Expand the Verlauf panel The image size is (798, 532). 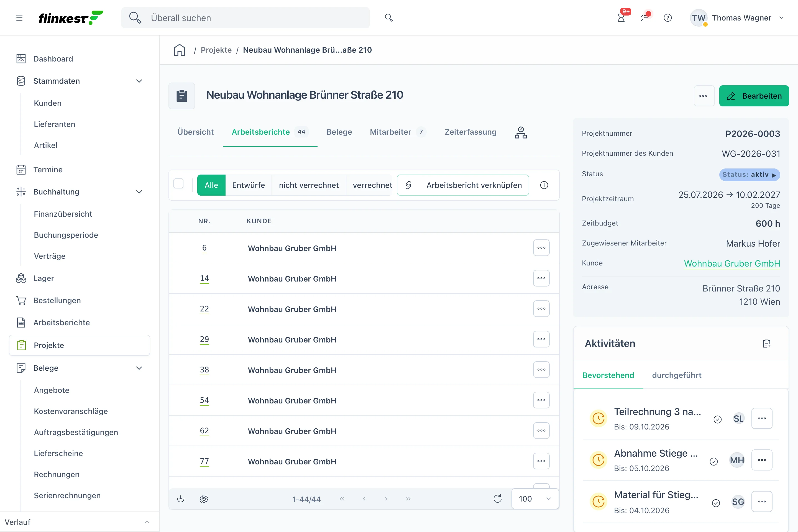147,522
